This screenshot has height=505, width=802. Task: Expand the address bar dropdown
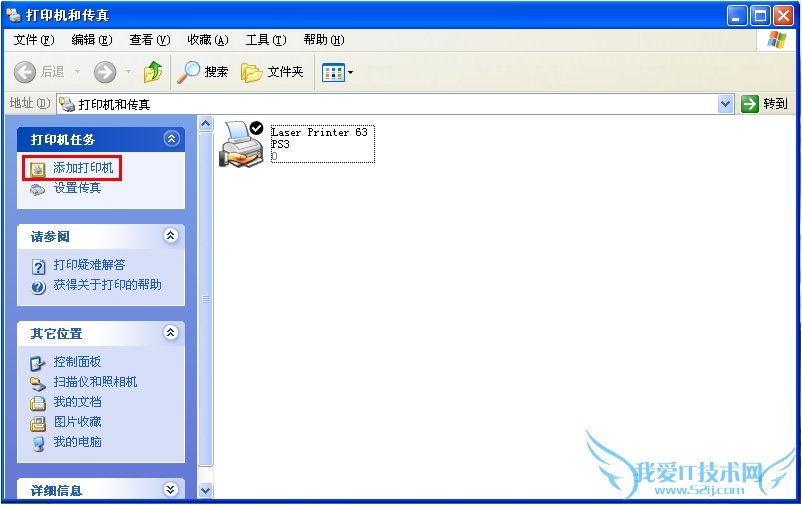coord(725,104)
